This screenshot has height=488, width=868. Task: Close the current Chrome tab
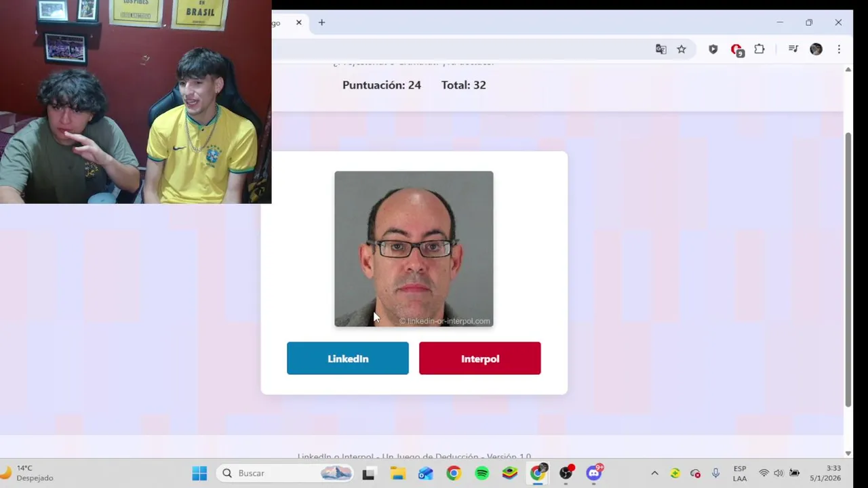pyautogui.click(x=298, y=22)
